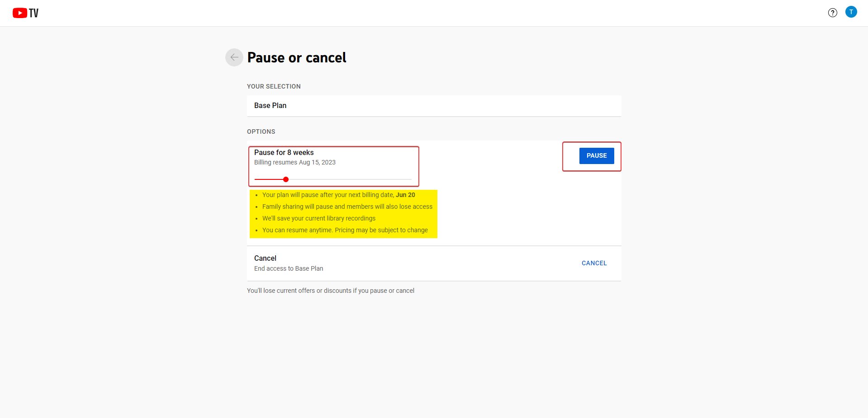
Task: Click the YouTube play icon in the logo
Action: point(19,13)
